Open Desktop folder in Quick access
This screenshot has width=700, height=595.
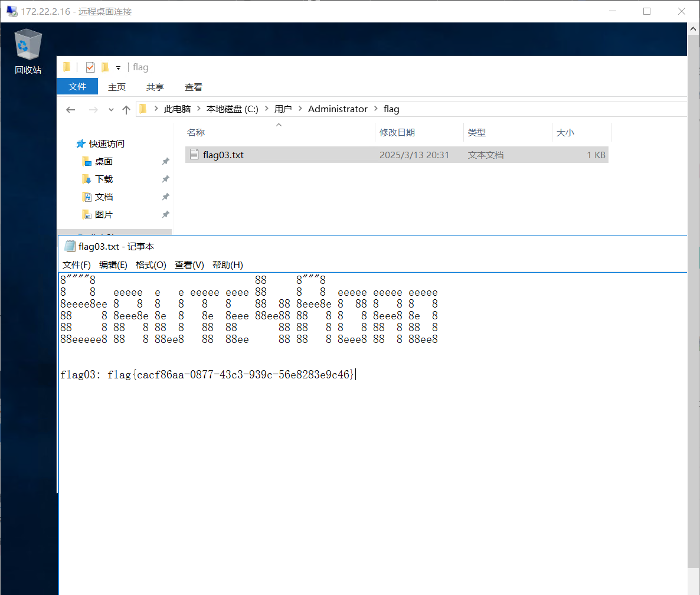(x=103, y=162)
